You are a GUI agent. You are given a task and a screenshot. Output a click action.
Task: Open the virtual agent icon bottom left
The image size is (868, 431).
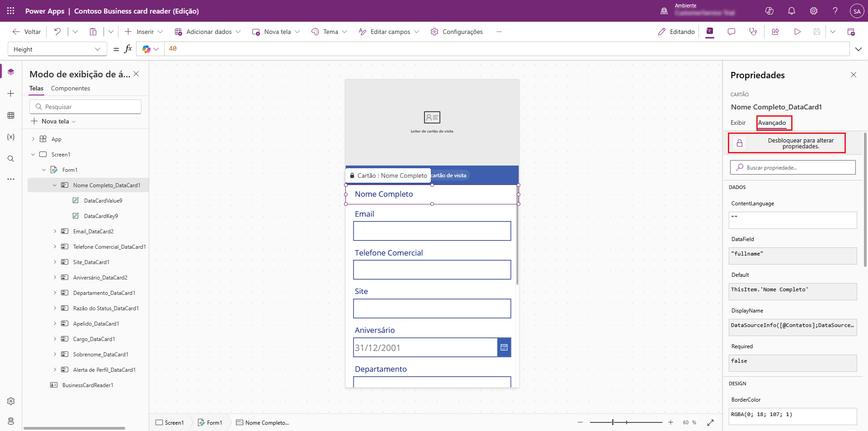[x=11, y=421]
